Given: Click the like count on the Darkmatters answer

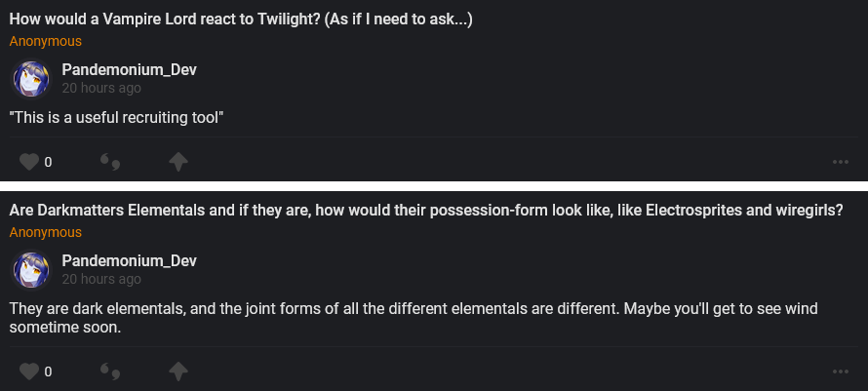Looking at the screenshot, I should click(x=48, y=371).
